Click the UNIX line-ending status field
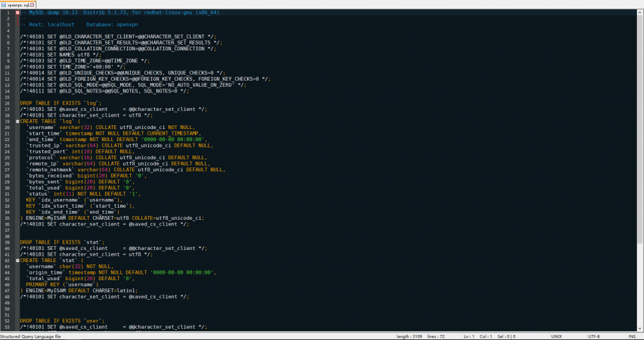Screen dimensions: 644x340 557,337
